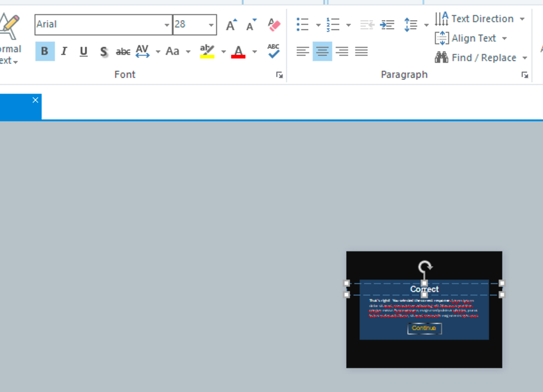
Task: Select the feedback slide thumbnail
Action: point(424,309)
